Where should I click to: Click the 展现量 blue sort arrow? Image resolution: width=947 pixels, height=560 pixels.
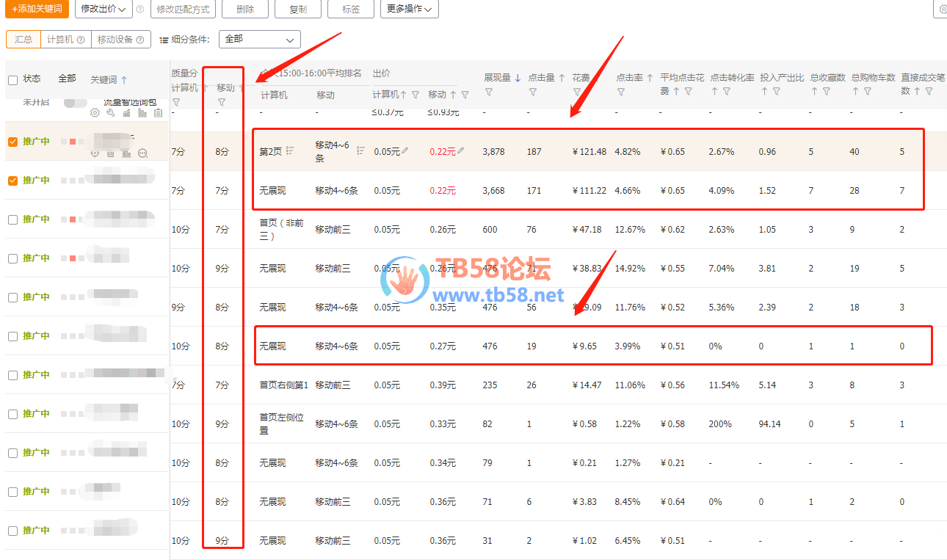[518, 78]
